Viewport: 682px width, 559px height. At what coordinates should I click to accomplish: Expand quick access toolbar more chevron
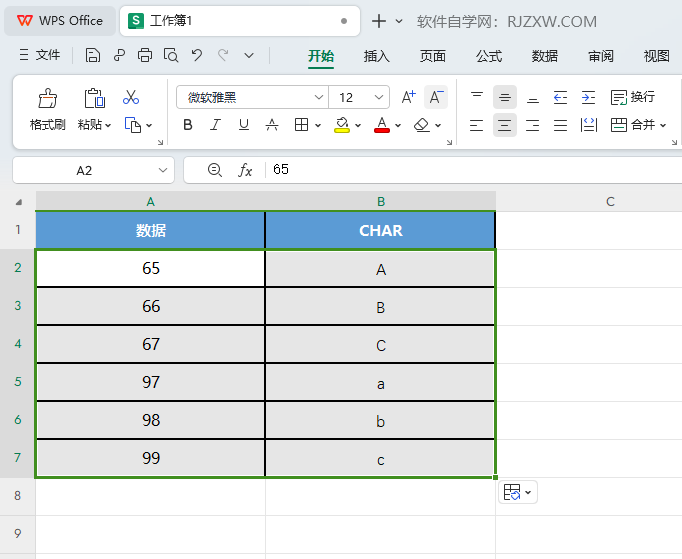click(249, 56)
